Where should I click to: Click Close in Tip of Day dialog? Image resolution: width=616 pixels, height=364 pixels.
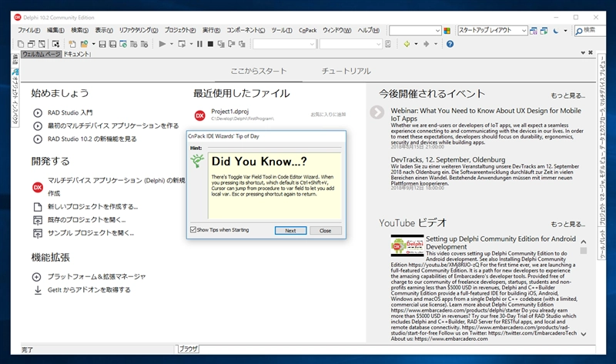pos(325,231)
